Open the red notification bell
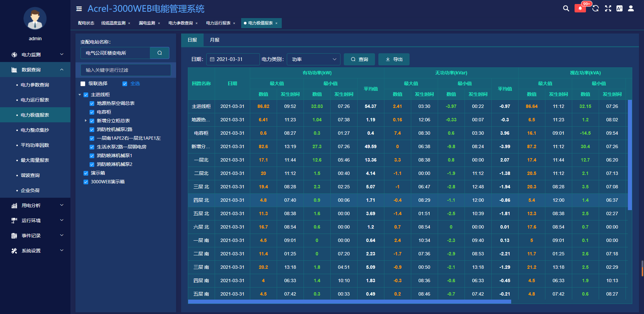Screen dimensions: 644x314 click(580, 8)
